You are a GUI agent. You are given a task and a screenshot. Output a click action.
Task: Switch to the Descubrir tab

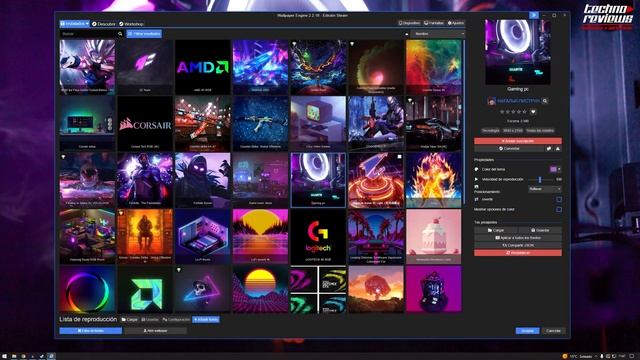tap(104, 24)
